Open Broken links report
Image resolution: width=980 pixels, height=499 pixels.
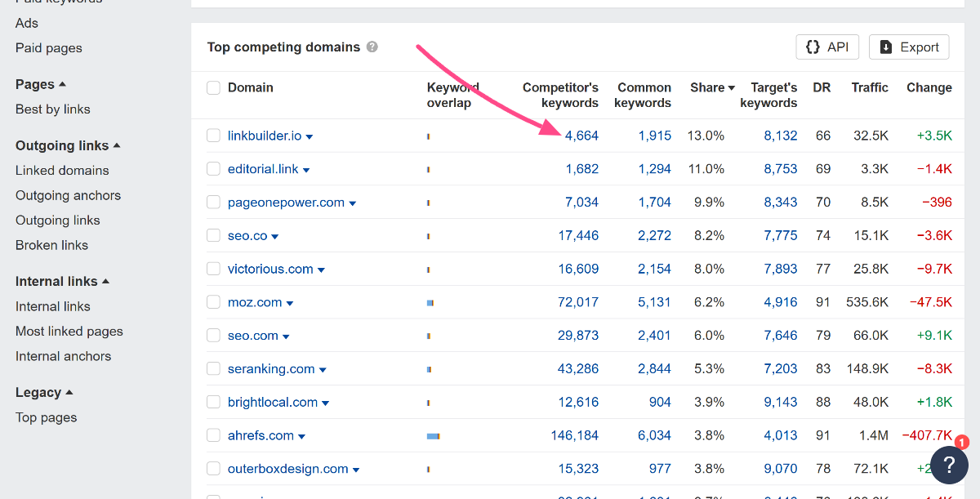pyautogui.click(x=51, y=245)
